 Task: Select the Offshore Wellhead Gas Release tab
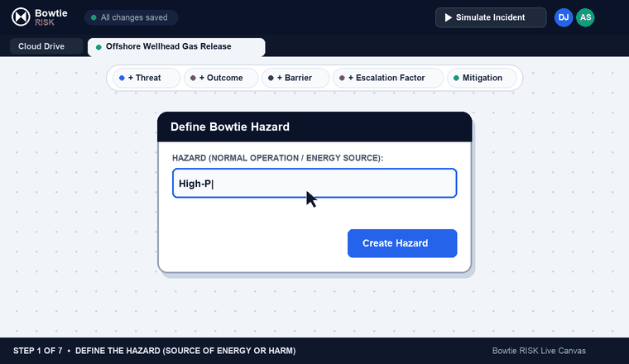pyautogui.click(x=176, y=47)
